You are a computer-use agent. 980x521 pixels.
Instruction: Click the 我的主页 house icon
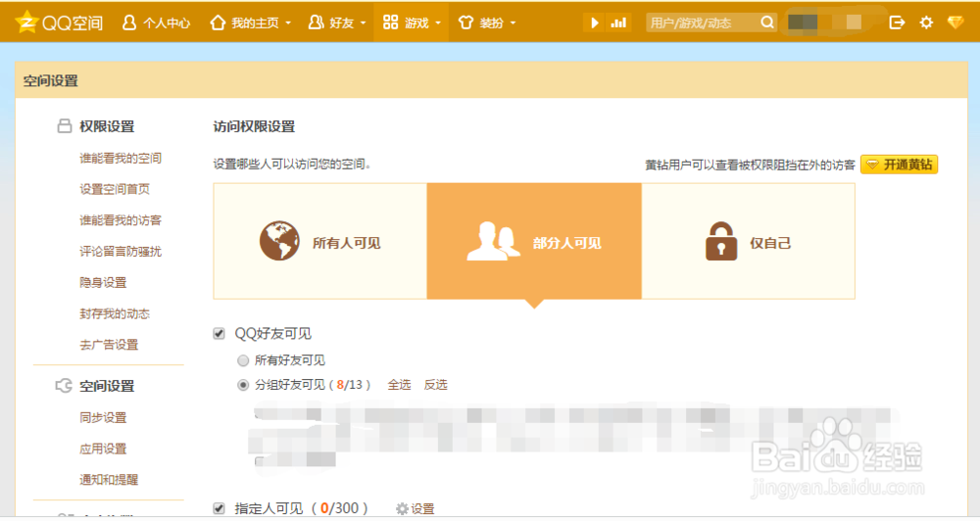click(x=218, y=23)
